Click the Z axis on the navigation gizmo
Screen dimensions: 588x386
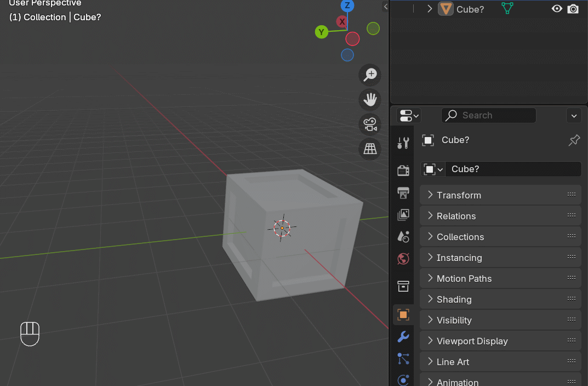347,6
